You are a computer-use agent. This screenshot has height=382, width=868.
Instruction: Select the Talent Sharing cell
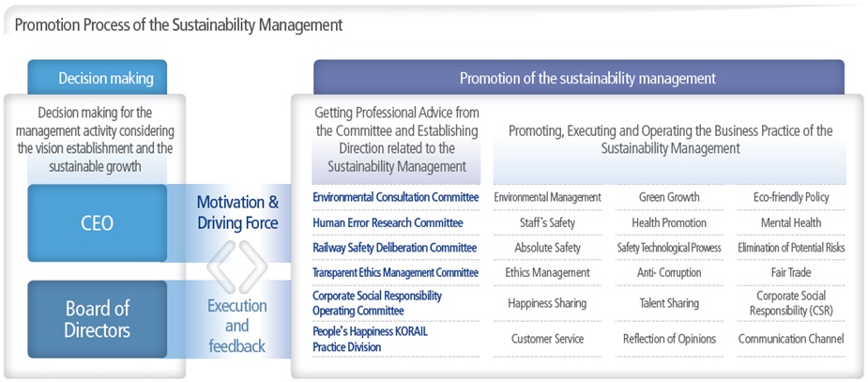669,303
